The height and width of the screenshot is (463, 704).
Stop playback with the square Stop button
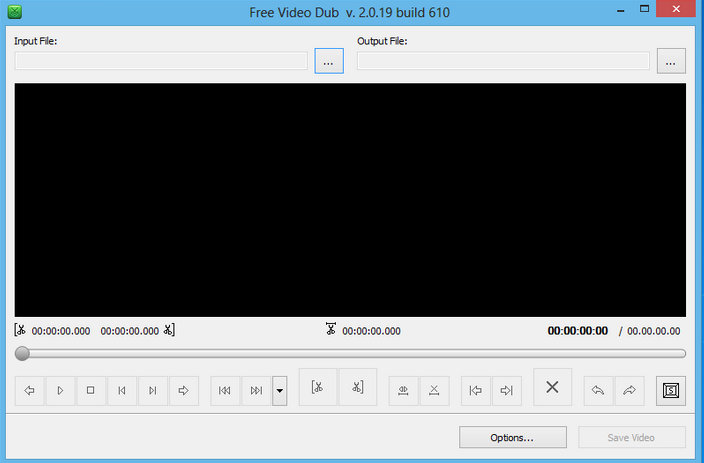(x=91, y=391)
